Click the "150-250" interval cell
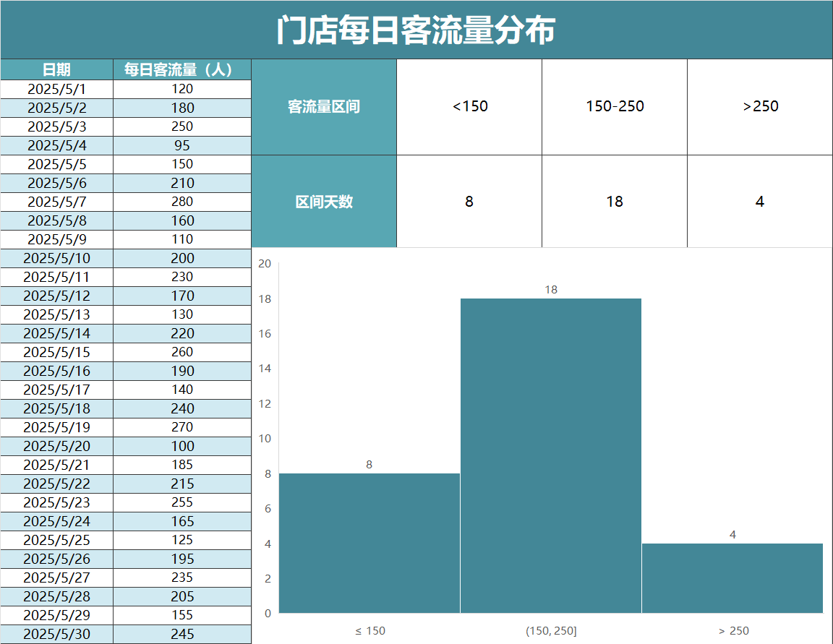 pyautogui.click(x=615, y=107)
